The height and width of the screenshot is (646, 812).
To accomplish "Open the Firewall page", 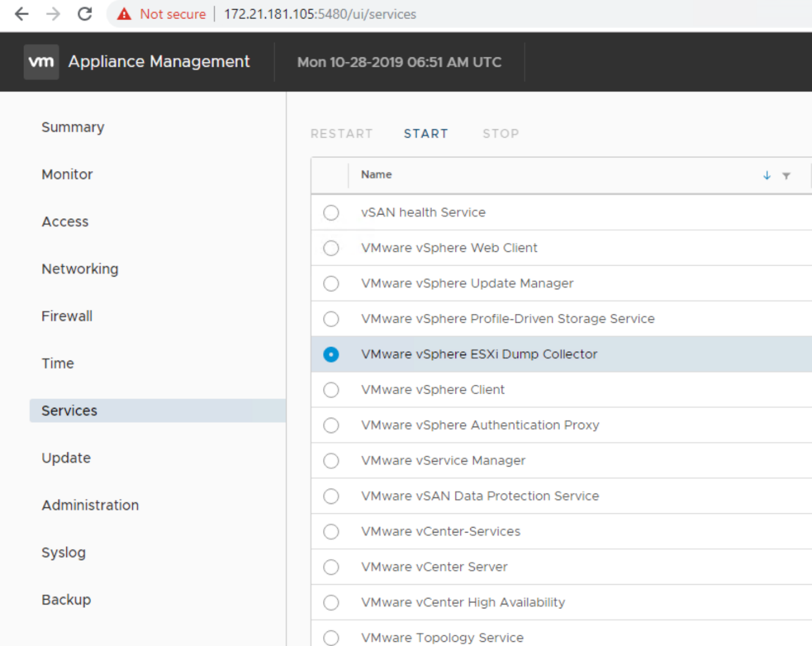I will pos(67,316).
